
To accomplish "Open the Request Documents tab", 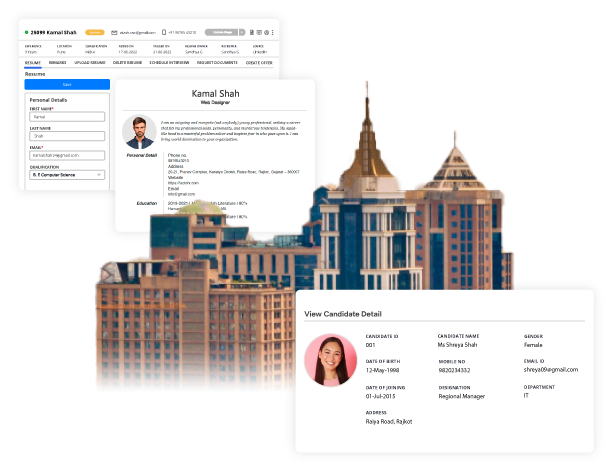I will pyautogui.click(x=215, y=62).
